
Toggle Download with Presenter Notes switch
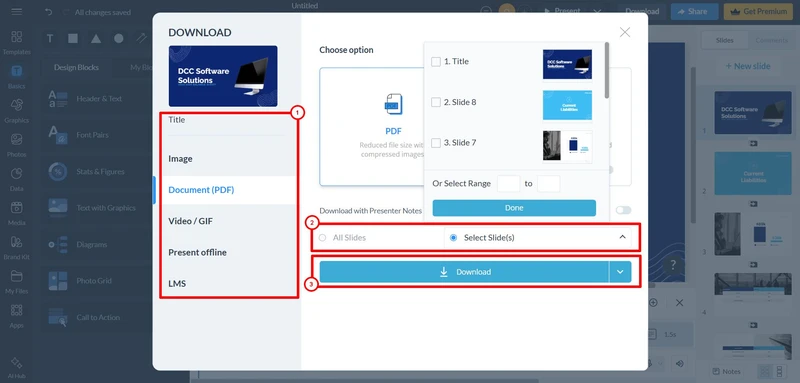pos(623,210)
